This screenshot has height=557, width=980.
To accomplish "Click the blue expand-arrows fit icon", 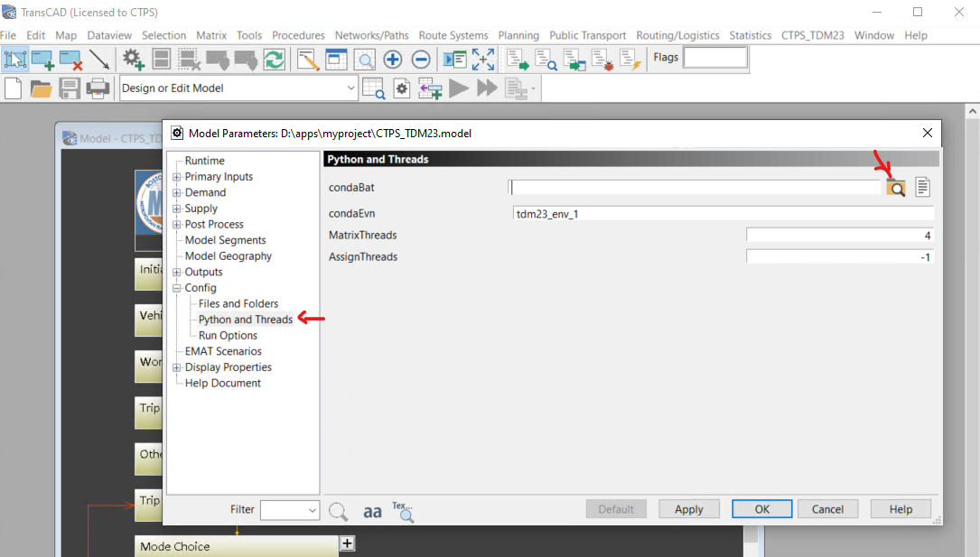I will point(483,60).
